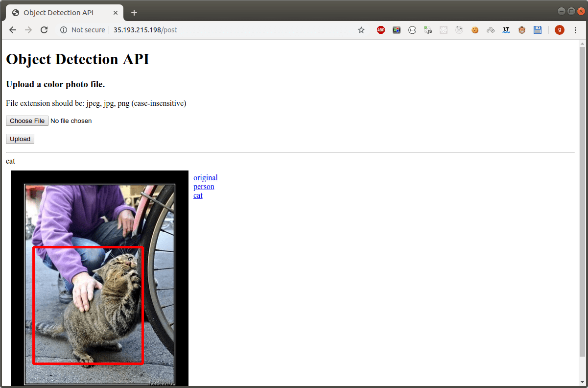
Task: Click the save-page floppy disk extension icon
Action: click(538, 30)
